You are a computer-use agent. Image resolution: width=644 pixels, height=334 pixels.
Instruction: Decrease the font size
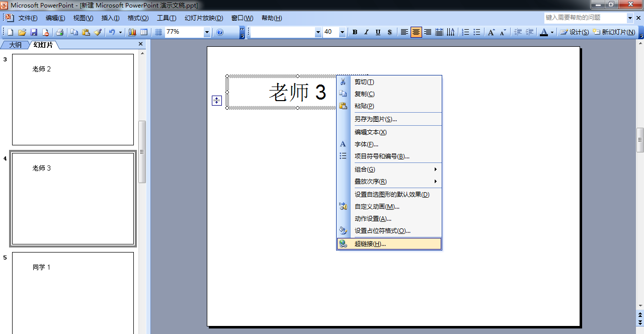click(503, 32)
